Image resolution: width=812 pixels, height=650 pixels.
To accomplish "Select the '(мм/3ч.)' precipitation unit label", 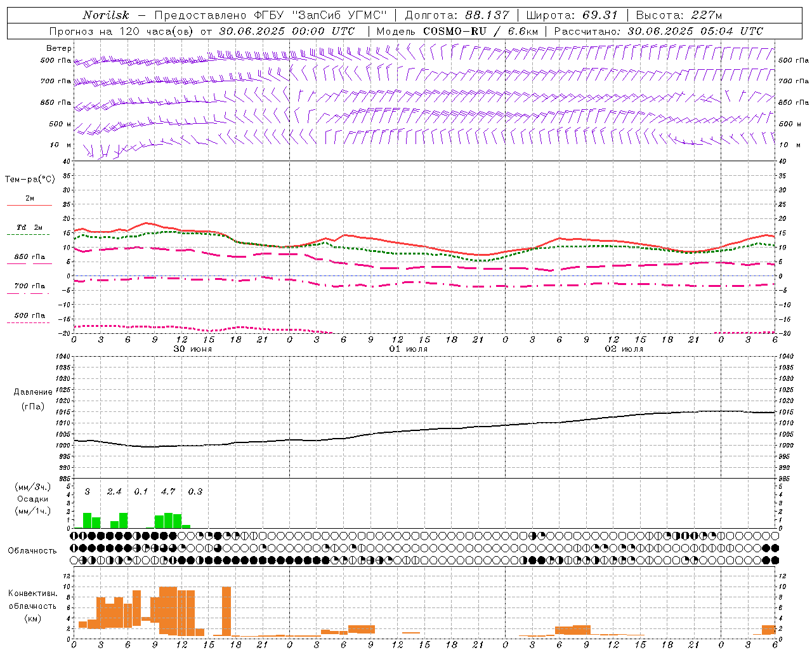I will [x=33, y=487].
